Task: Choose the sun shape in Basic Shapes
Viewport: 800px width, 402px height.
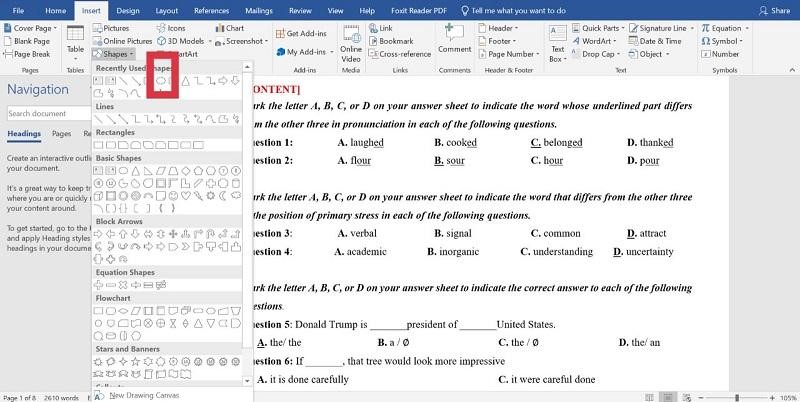Action: pos(211,195)
